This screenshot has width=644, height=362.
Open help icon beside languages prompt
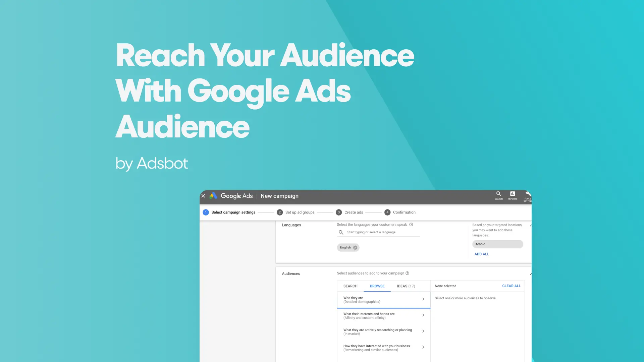411,225
